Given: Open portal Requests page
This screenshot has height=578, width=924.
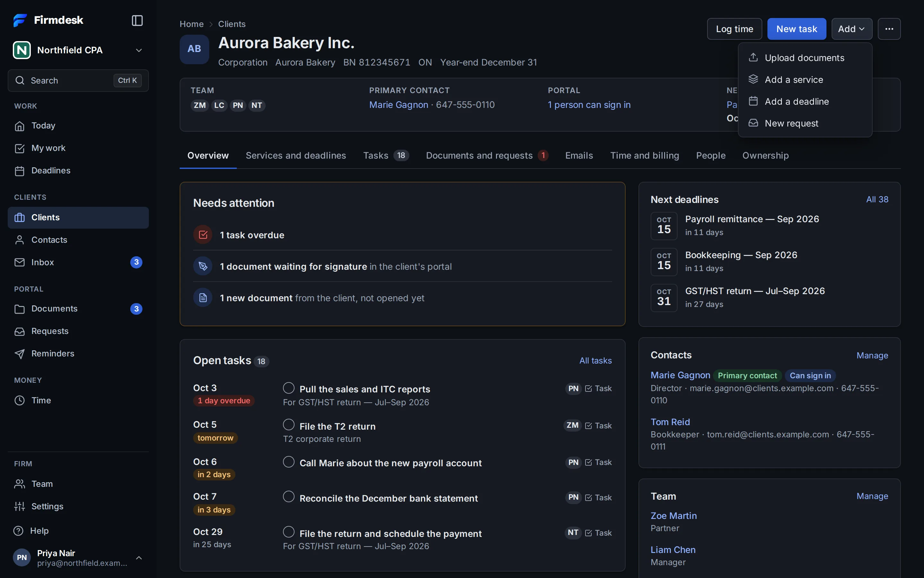Looking at the screenshot, I should pos(78,331).
